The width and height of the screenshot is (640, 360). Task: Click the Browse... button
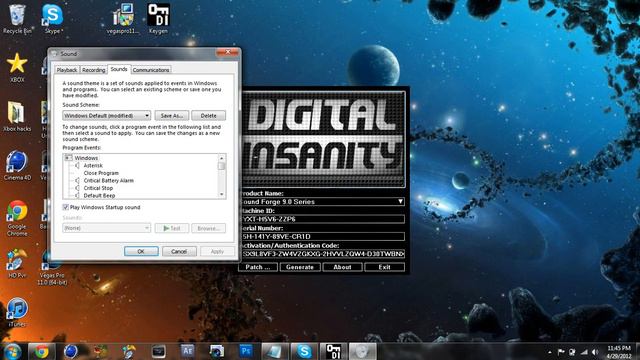tap(208, 228)
